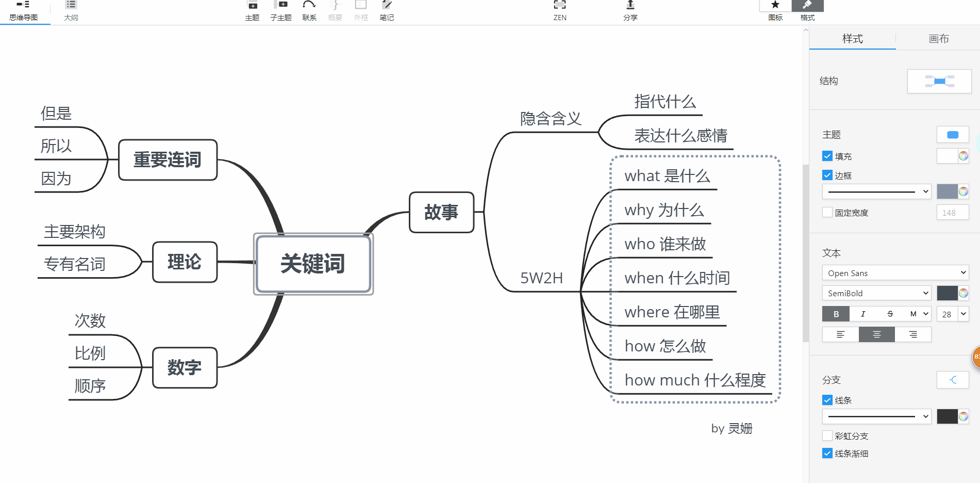Select the 5W2H subtopic

tap(541, 278)
